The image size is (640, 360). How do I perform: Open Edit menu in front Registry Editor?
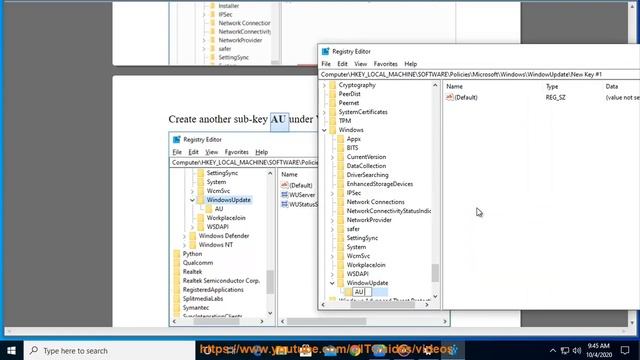click(342, 64)
